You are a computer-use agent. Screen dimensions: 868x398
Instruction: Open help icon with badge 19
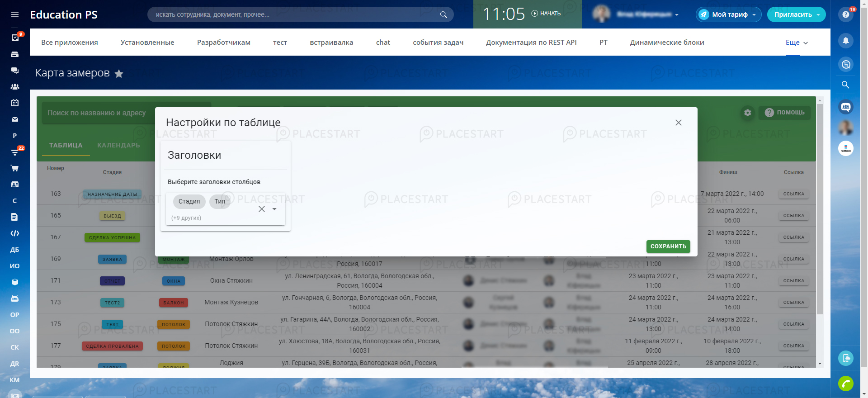pyautogui.click(x=846, y=14)
